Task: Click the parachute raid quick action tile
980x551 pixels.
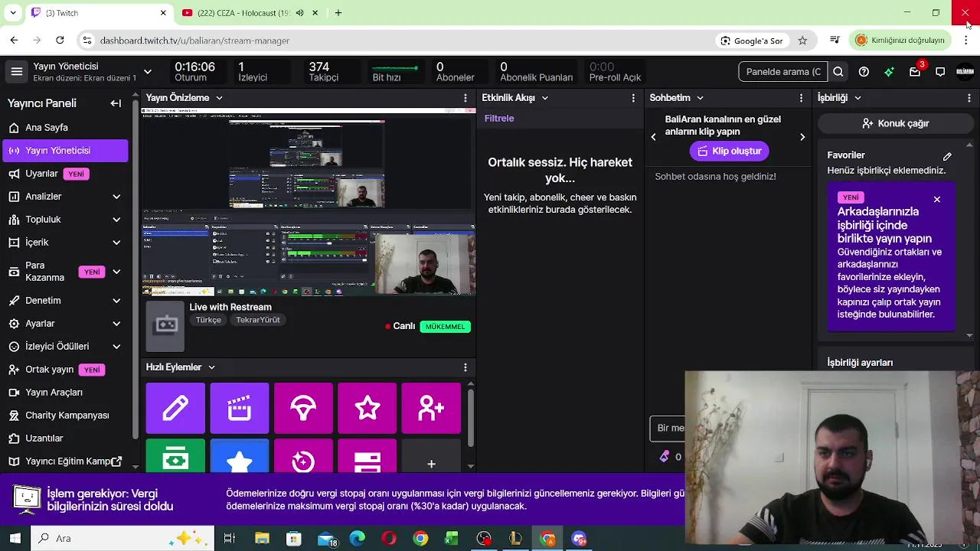Action: 303,409
